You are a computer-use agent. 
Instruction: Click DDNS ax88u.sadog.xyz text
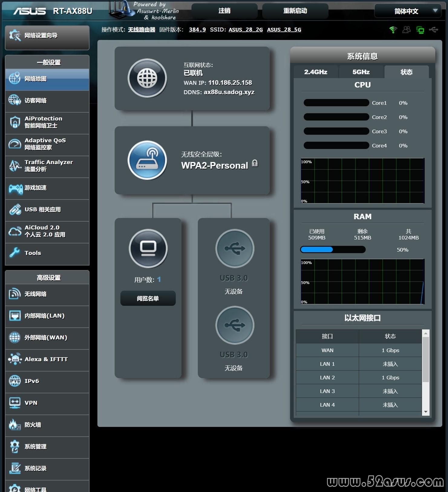pos(229,92)
